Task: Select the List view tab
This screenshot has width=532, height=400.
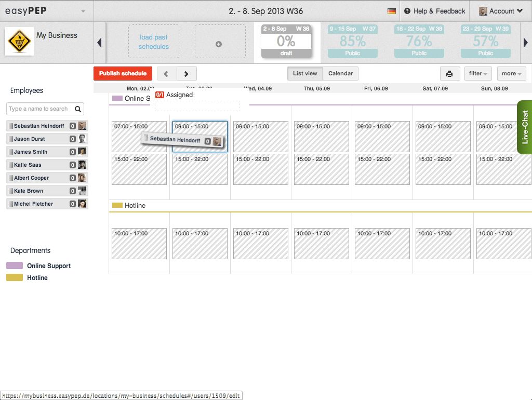Action: point(305,73)
